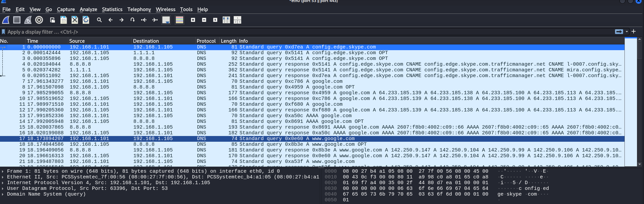Screen dimensions: 644x204
Task: Enlarge main window text with plus icon
Action: point(193,20)
